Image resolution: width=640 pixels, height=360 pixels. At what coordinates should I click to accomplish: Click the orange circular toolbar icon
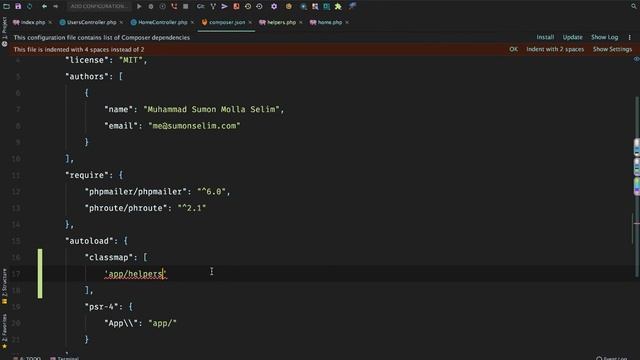[289, 6]
